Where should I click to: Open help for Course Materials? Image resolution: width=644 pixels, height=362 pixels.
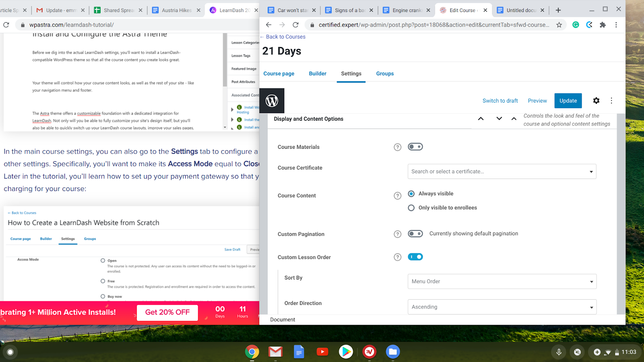[397, 147]
